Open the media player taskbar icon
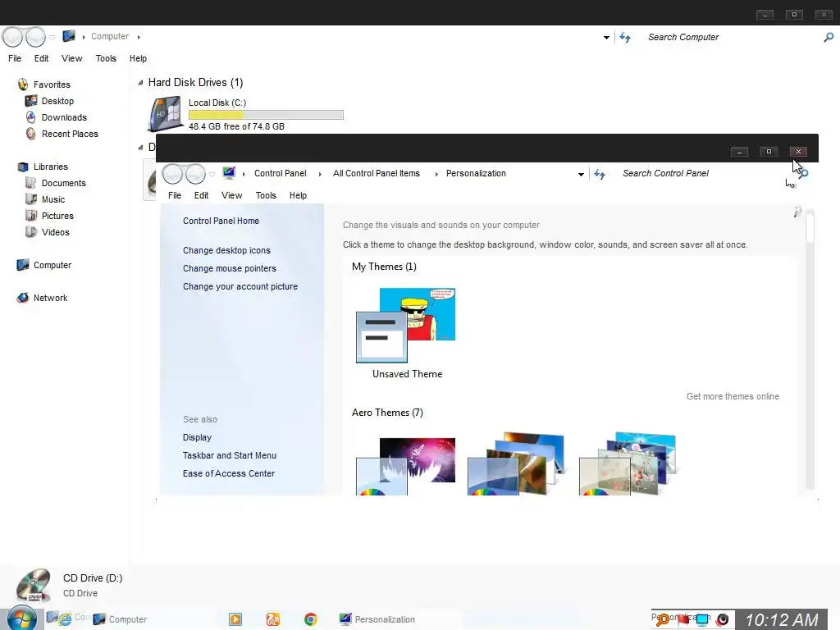Screen dimensions: 840x630 point(235,619)
